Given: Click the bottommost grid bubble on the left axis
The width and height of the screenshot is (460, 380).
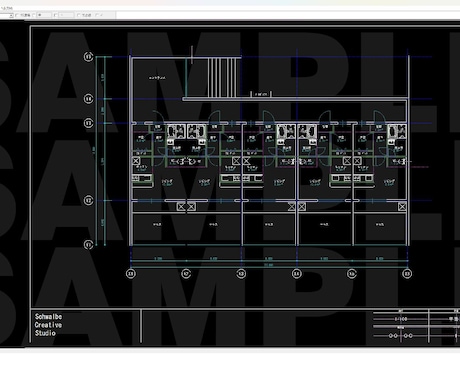Looking at the screenshot, I should click(x=88, y=244).
